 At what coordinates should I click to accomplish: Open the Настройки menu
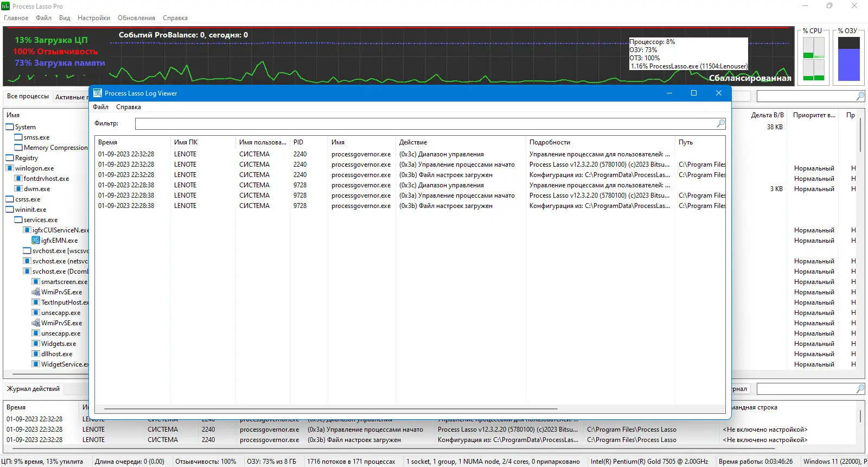pyautogui.click(x=94, y=18)
